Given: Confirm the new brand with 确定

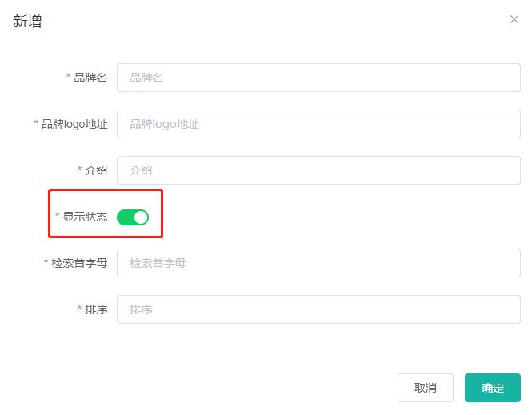Looking at the screenshot, I should (x=493, y=388).
